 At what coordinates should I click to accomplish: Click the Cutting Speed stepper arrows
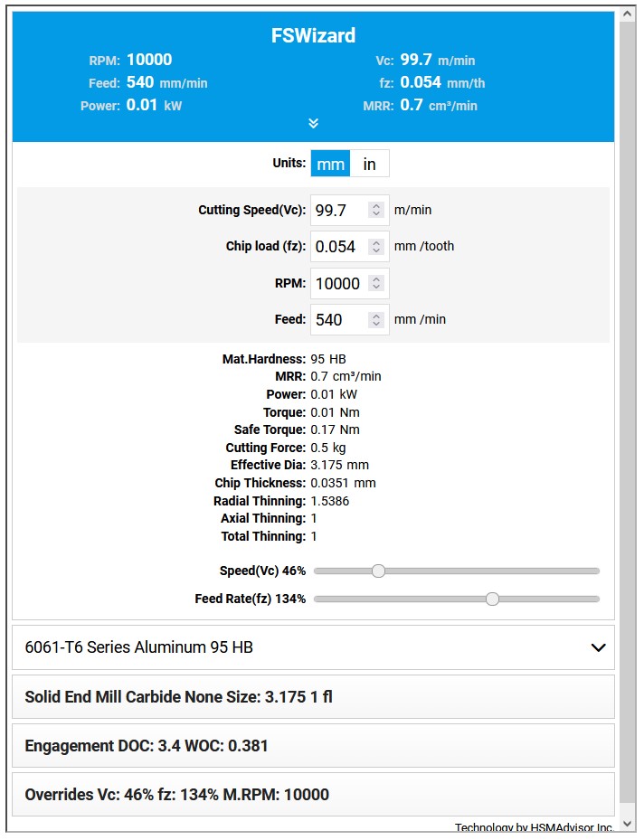pyautogui.click(x=376, y=210)
